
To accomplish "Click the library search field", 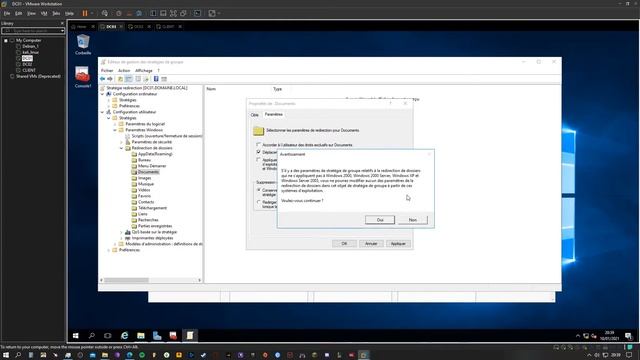I will coord(33,31).
